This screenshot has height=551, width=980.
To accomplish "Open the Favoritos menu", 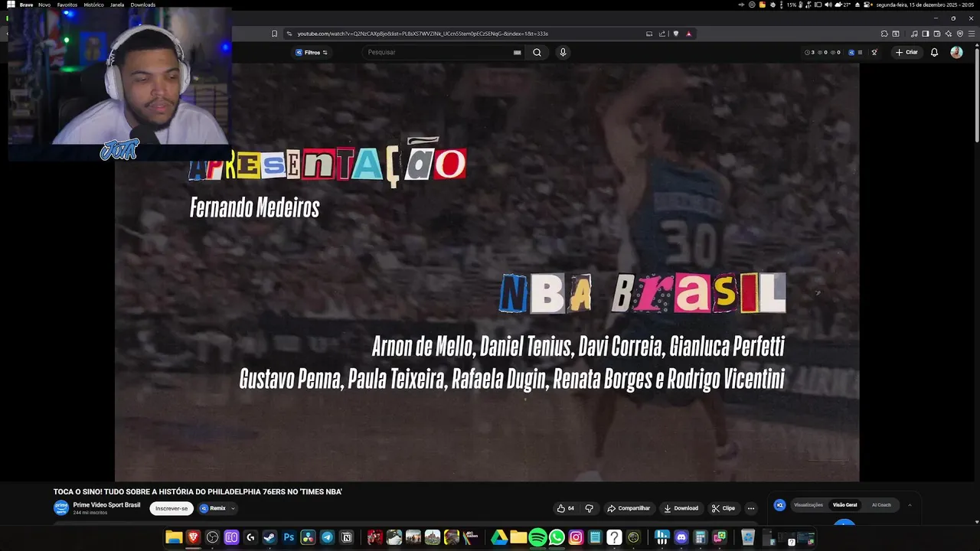I will tap(67, 5).
